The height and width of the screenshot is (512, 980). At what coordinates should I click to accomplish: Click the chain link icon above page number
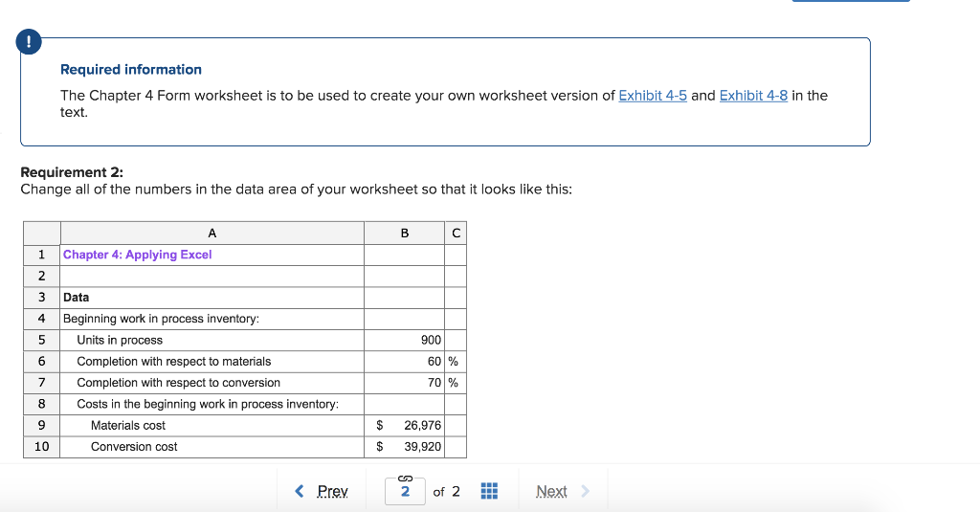coord(405,479)
